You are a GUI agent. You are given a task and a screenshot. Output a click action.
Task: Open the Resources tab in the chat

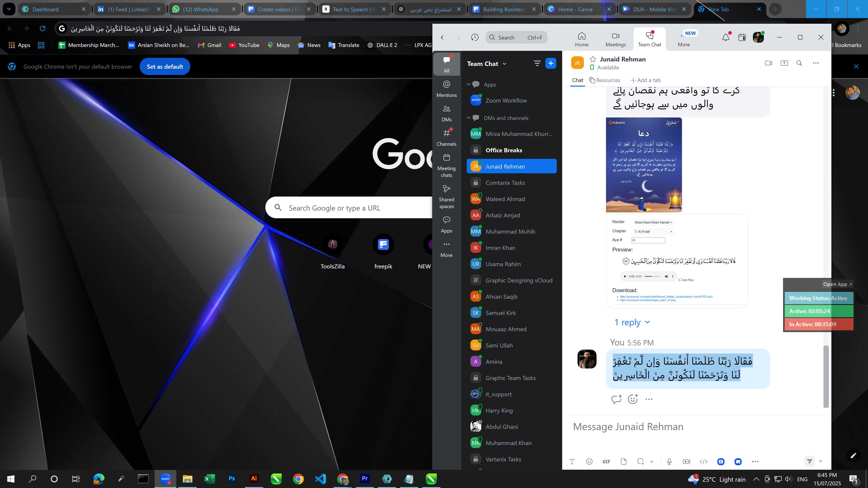pyautogui.click(x=605, y=80)
